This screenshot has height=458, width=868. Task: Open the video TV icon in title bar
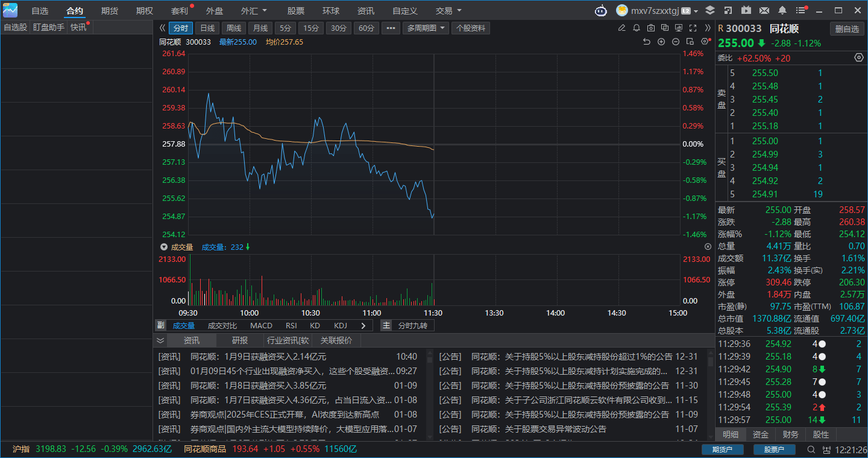[746, 11]
